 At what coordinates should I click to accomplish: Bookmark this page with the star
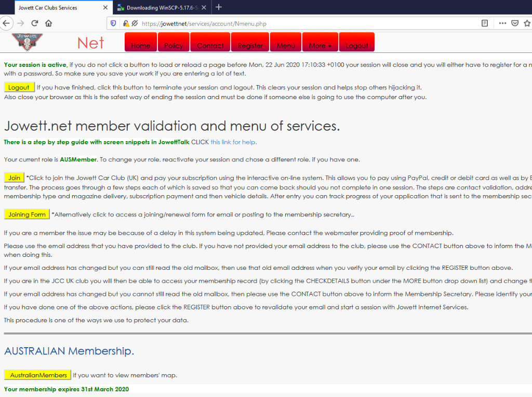527,23
